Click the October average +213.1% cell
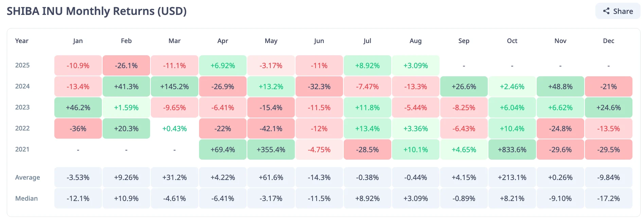This screenshot has height=221, width=644. (512, 177)
